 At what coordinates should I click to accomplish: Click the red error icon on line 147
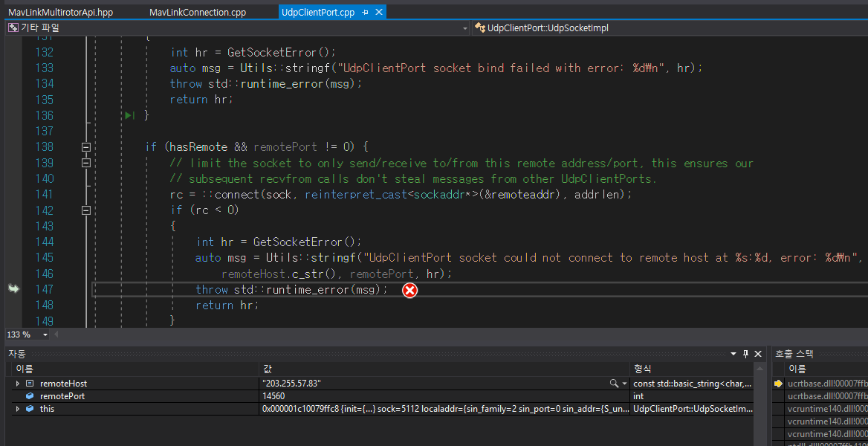(409, 290)
